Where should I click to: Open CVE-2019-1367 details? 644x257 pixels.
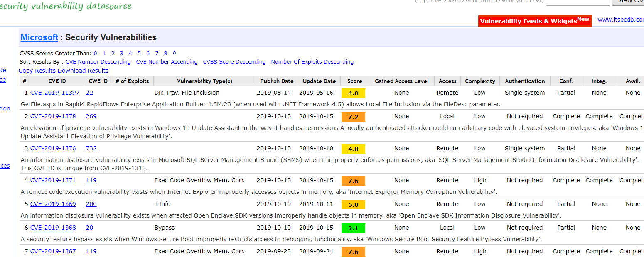(53, 251)
